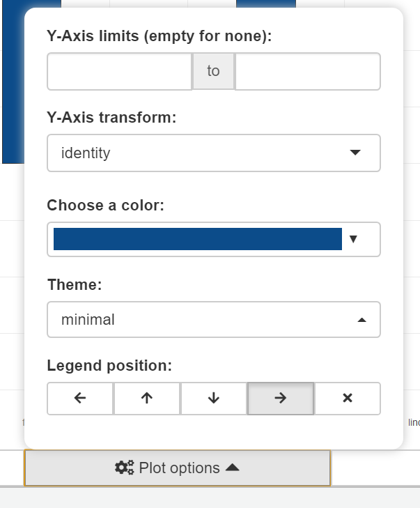Click the gears icon beside Plot options

(125, 468)
